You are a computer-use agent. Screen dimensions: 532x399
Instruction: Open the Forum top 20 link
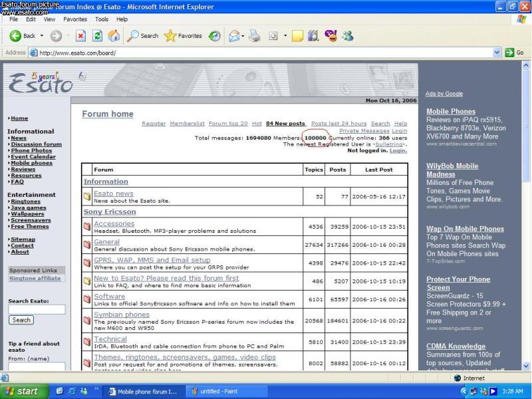click(x=228, y=124)
